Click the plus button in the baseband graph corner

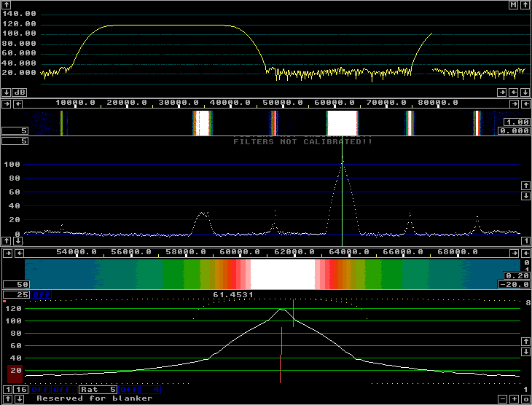515,399
